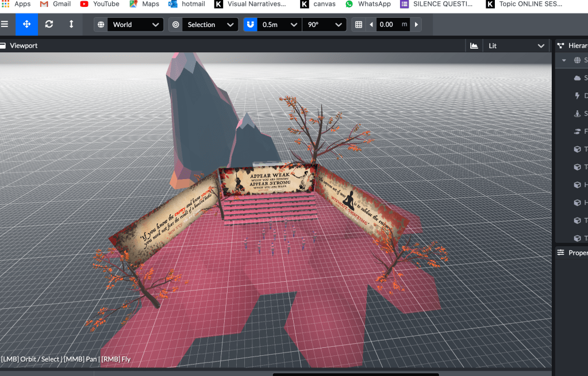
Task: Increase grid height with right arrow
Action: [x=416, y=25]
